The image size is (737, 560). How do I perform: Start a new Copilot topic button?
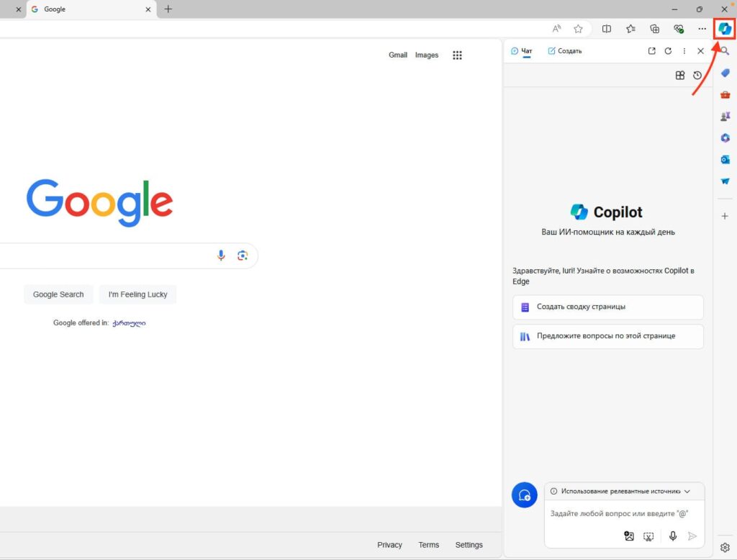click(524, 494)
